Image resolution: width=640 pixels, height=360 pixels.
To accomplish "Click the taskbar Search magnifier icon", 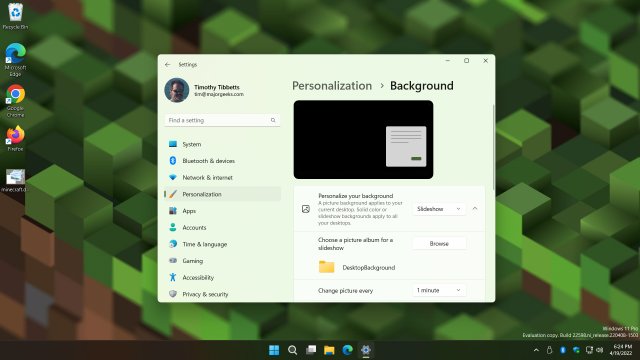I will tap(292, 350).
